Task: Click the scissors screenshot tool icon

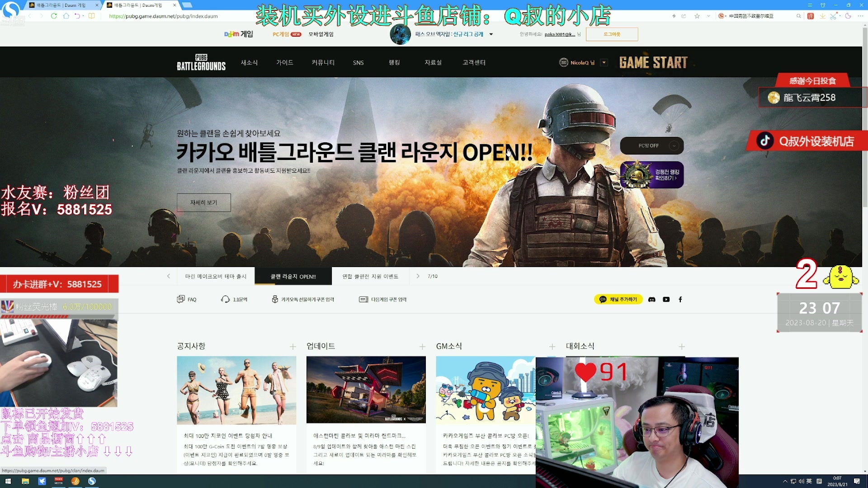Action: 833,16
